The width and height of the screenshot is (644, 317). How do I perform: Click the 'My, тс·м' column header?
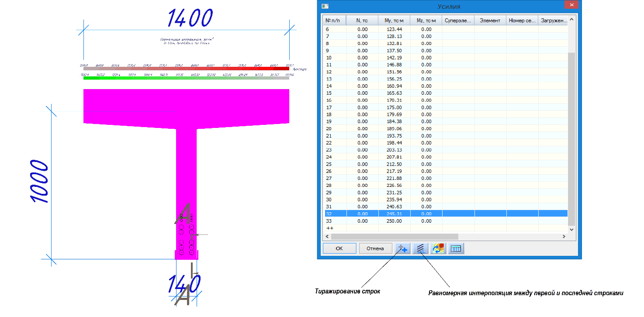[x=394, y=21]
